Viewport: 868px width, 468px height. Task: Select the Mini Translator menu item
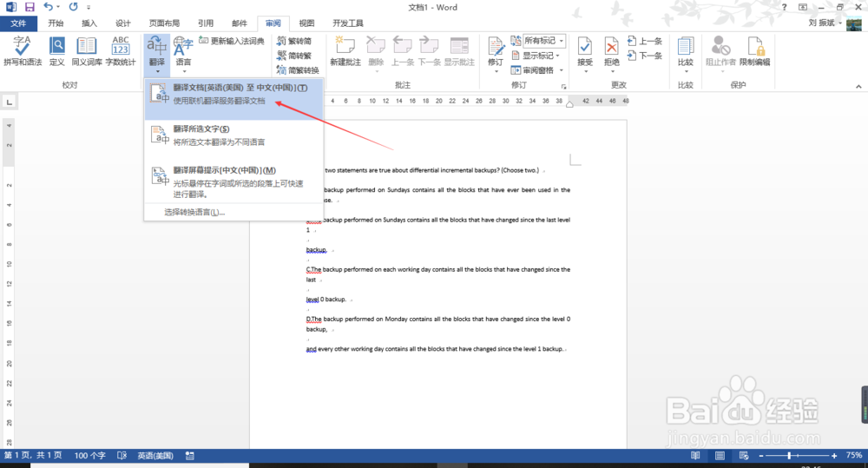pyautogui.click(x=233, y=182)
